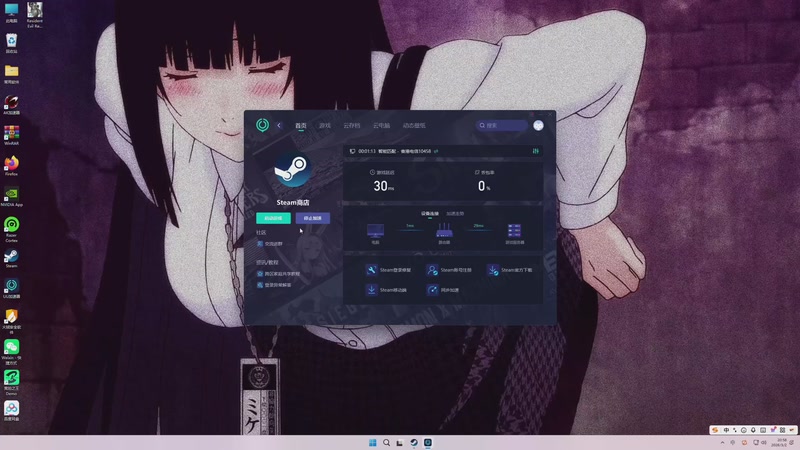Open the login error troubleshooting link
Image resolution: width=800 pixels, height=450 pixels.
[274, 285]
